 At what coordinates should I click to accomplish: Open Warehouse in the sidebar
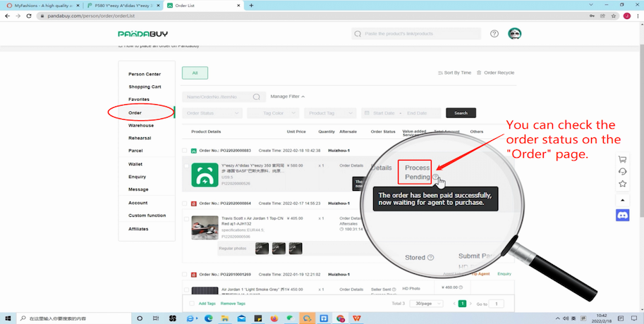click(141, 125)
